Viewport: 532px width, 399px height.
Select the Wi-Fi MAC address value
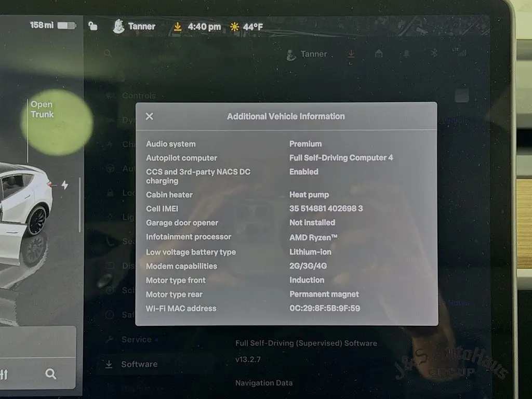325,308
